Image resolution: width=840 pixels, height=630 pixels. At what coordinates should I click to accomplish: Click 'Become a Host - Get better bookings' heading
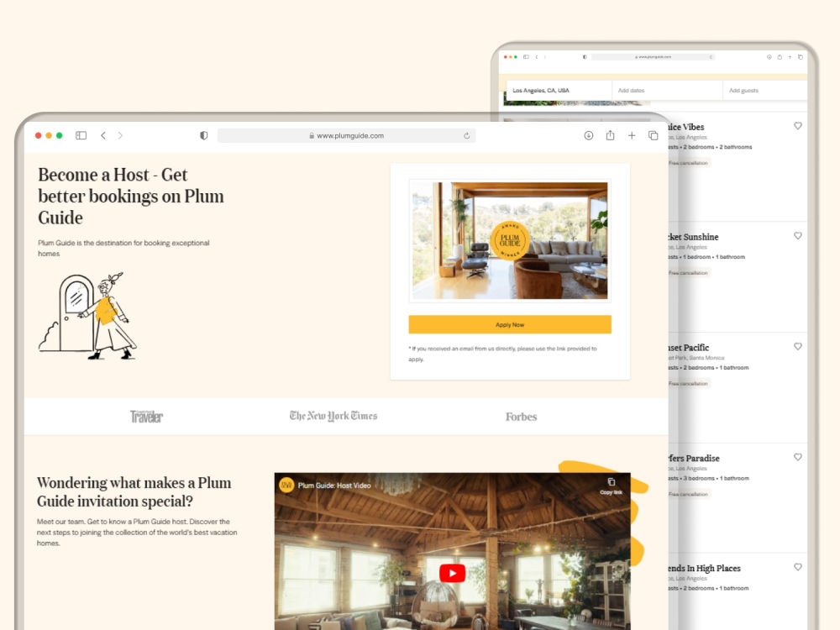tap(131, 196)
